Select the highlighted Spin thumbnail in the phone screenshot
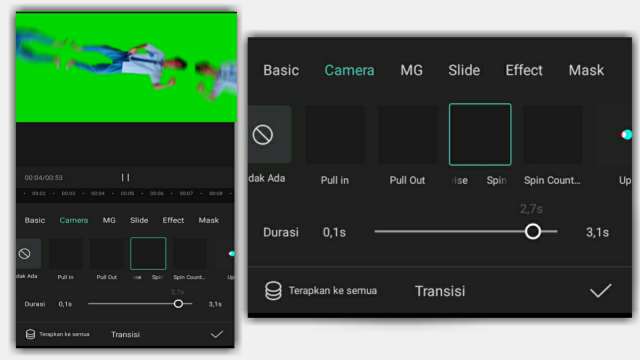640x360 pixels. coord(148,253)
